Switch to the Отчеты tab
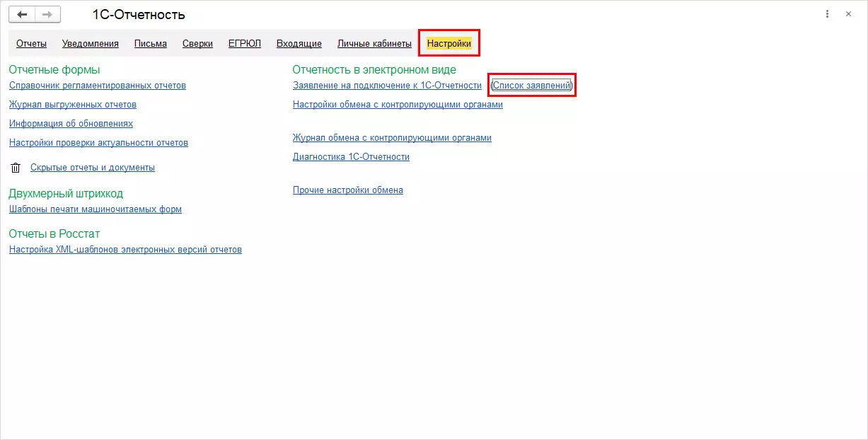Image resolution: width=868 pixels, height=440 pixels. pyautogui.click(x=31, y=44)
